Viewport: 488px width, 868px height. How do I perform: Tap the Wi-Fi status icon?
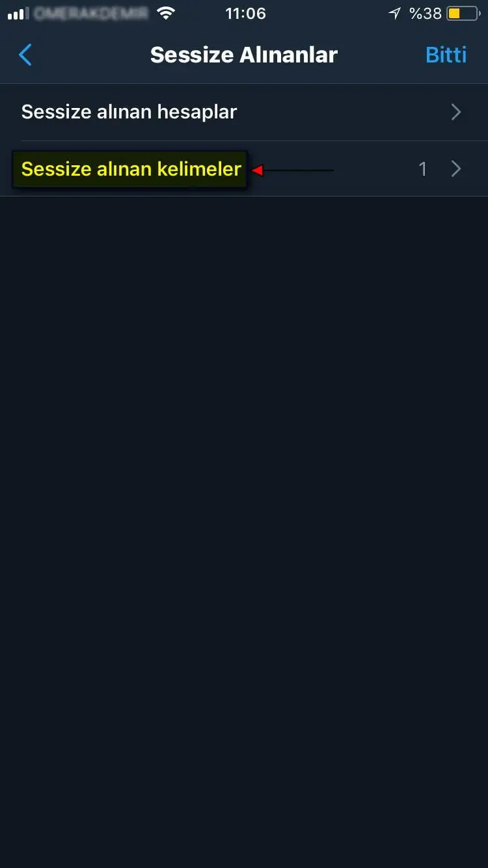[x=167, y=13]
